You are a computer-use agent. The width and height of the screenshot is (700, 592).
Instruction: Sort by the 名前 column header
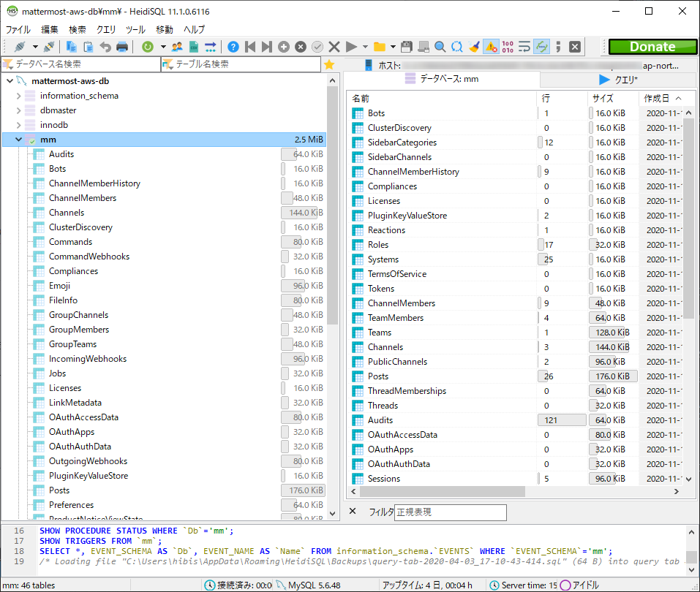[442, 98]
